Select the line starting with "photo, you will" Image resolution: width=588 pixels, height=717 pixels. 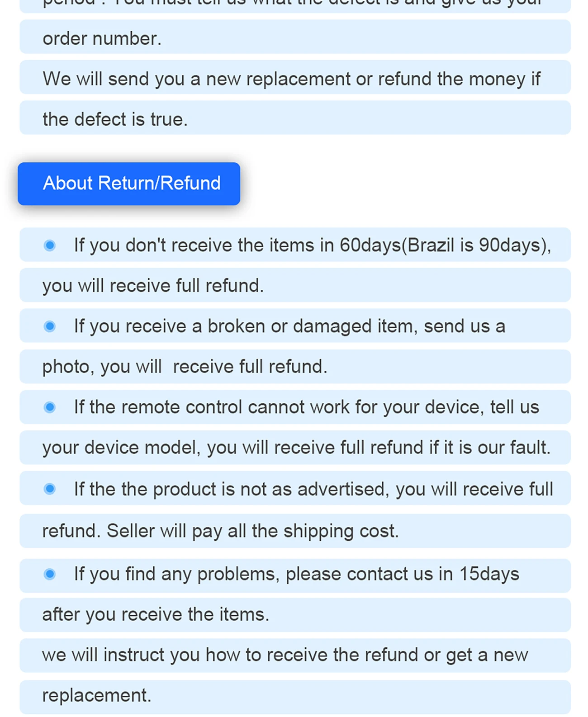(185, 367)
